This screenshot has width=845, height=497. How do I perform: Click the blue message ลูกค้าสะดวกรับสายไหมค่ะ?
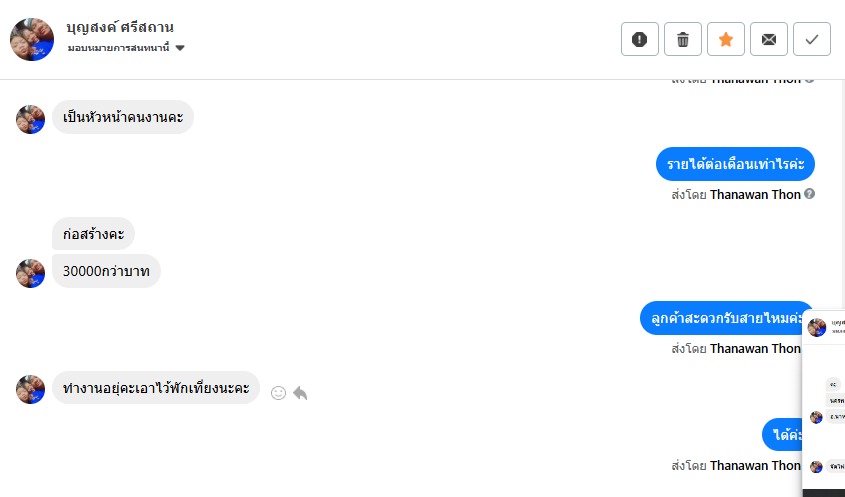pyautogui.click(x=722, y=318)
